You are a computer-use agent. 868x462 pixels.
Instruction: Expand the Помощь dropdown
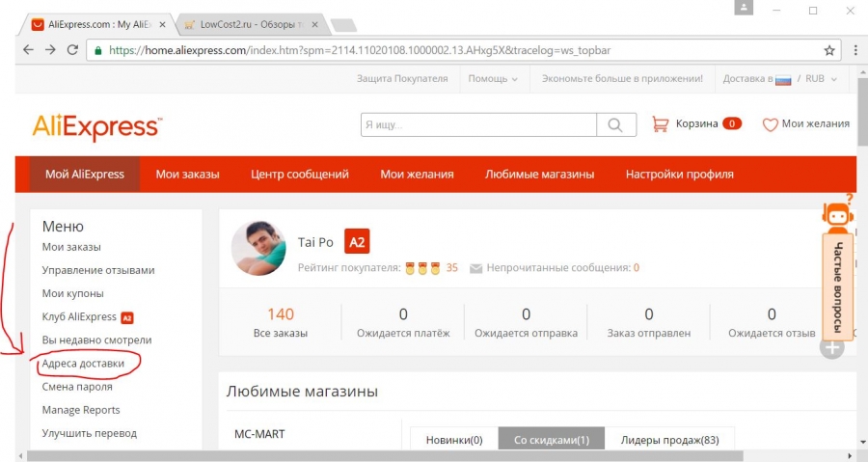(x=493, y=78)
